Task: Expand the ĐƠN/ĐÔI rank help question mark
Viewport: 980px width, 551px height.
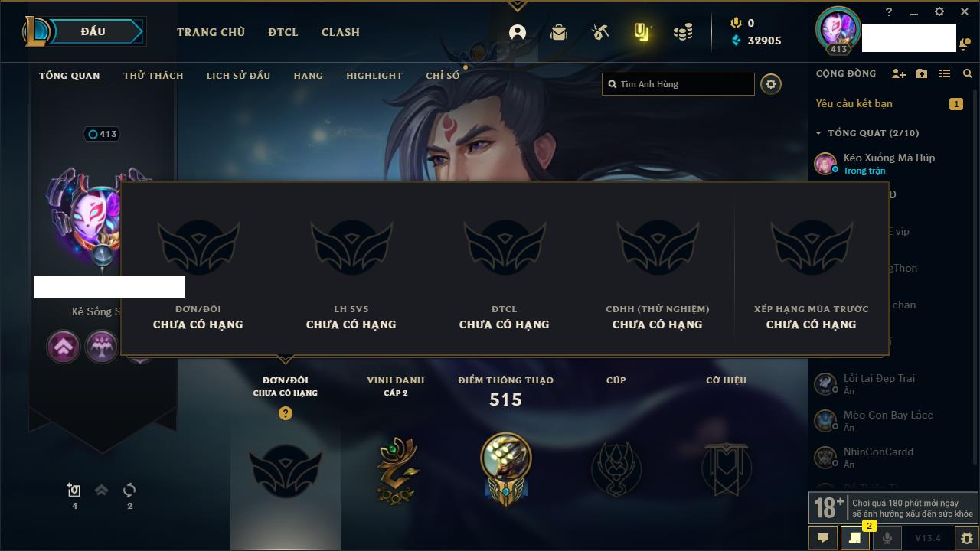Action: coord(286,413)
